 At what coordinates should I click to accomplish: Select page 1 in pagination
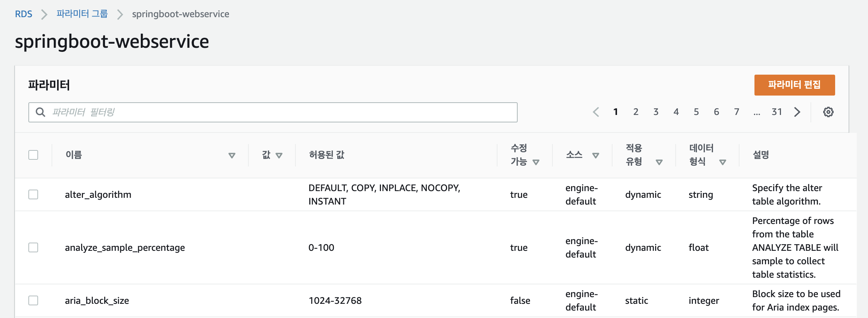coord(616,112)
